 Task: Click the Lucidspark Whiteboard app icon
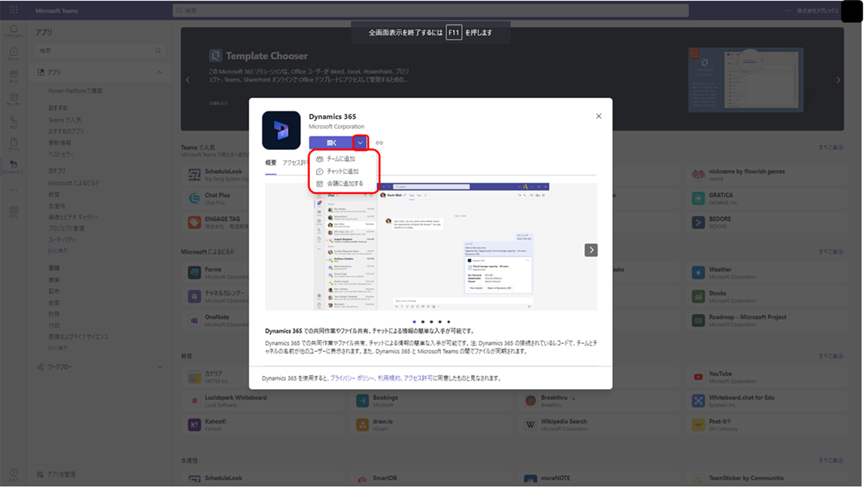coord(194,401)
